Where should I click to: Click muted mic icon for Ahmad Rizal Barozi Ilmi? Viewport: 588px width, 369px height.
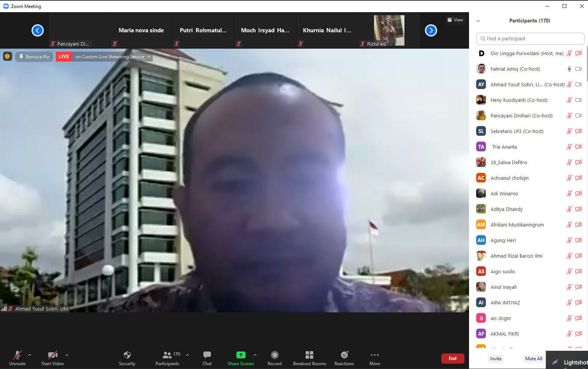point(569,256)
